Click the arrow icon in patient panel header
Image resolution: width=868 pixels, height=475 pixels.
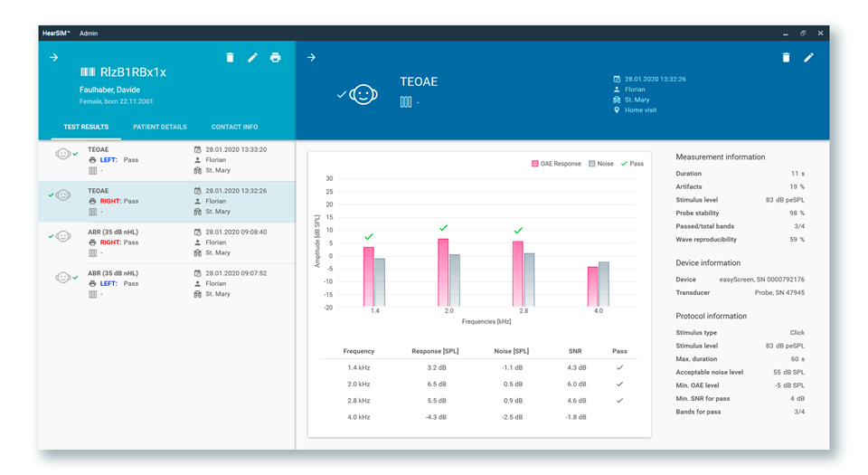point(53,58)
